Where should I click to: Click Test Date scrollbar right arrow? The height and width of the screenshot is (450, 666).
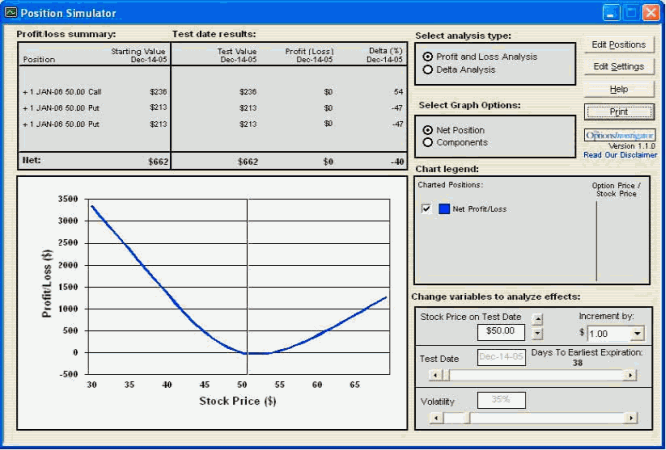[x=630, y=375]
